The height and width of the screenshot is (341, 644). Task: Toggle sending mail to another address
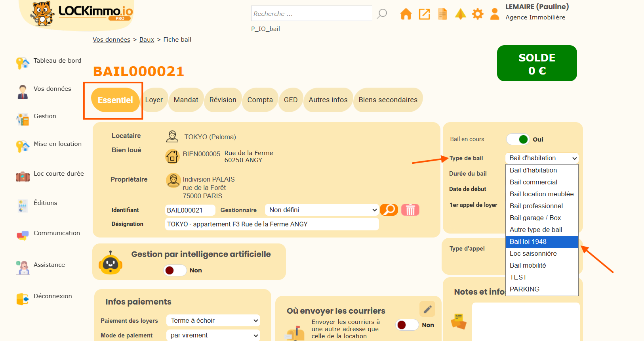407,325
